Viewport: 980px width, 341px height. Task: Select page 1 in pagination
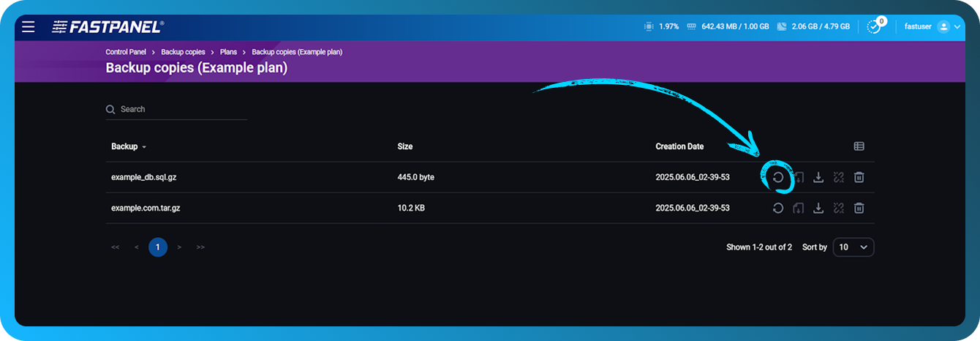click(x=157, y=247)
